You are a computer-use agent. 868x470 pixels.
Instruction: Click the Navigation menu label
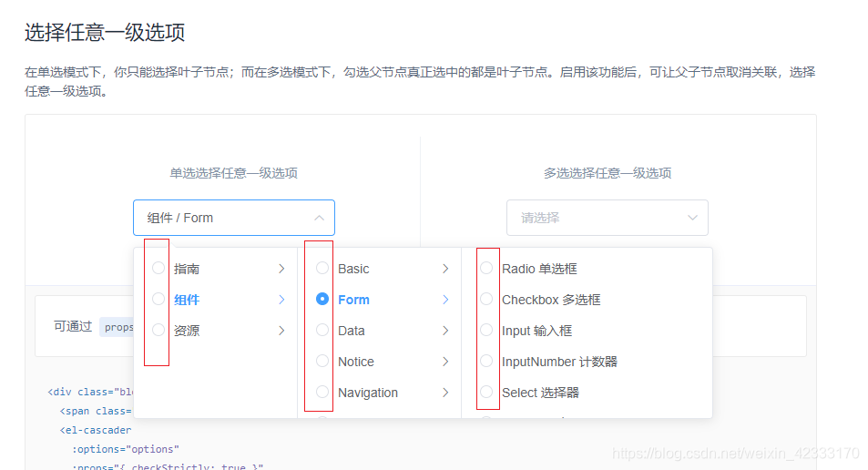tap(368, 393)
